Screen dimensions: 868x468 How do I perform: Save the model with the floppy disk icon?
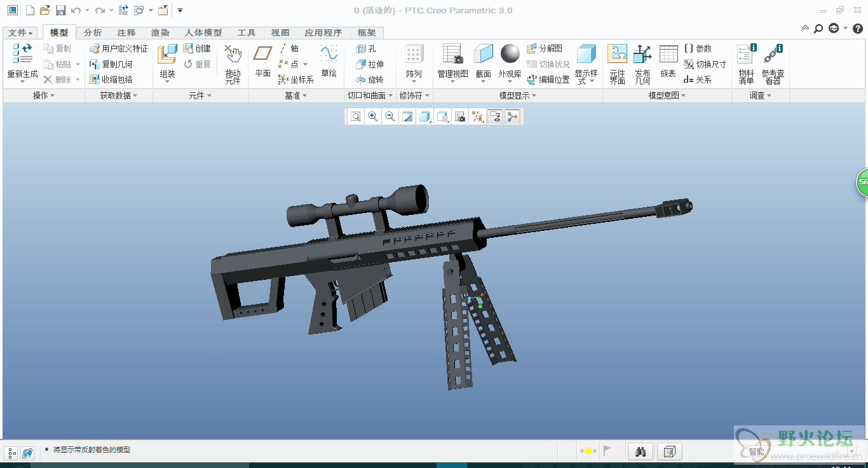point(60,10)
